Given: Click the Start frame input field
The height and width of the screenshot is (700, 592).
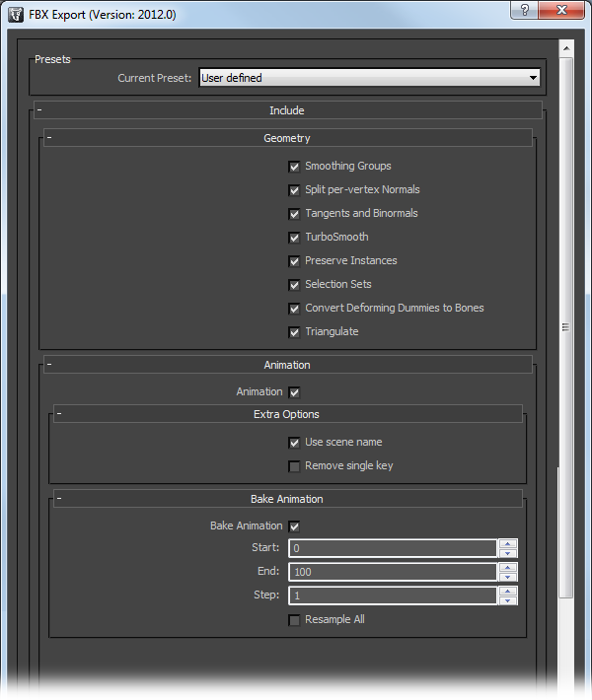Looking at the screenshot, I should coord(393,548).
